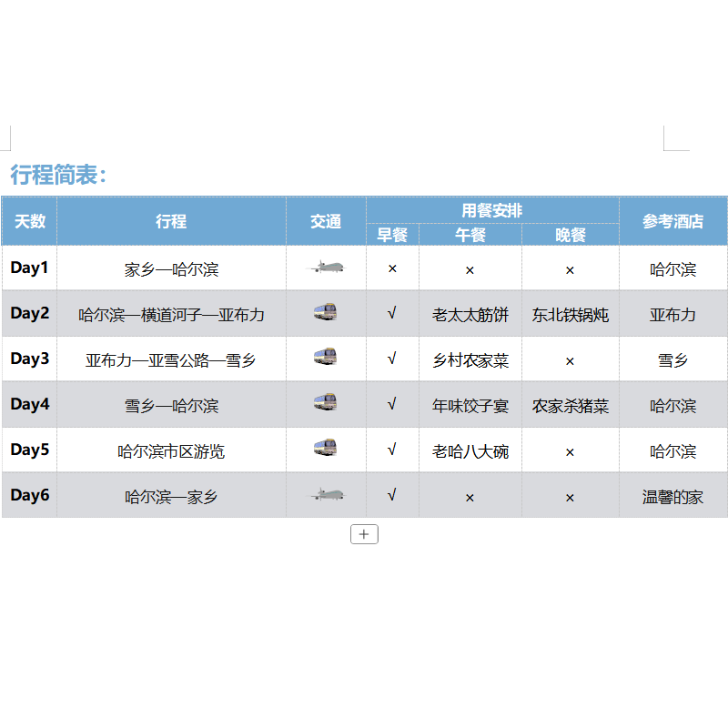This screenshot has height=728, width=728.
Task: Select the 午餐 sub-header tab cell
Action: pyautogui.click(x=470, y=235)
